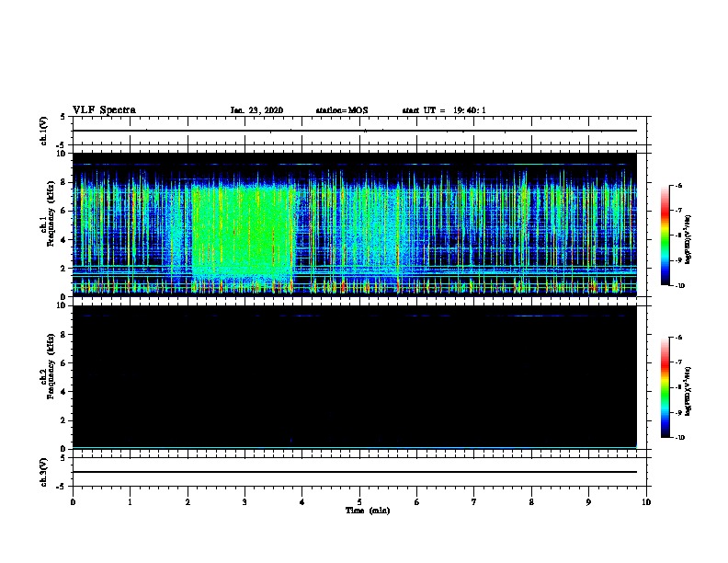Image resolution: width=728 pixels, height=563 pixels.
Task: Click the 'ch.1(V)' axis label
Action: [x=44, y=131]
